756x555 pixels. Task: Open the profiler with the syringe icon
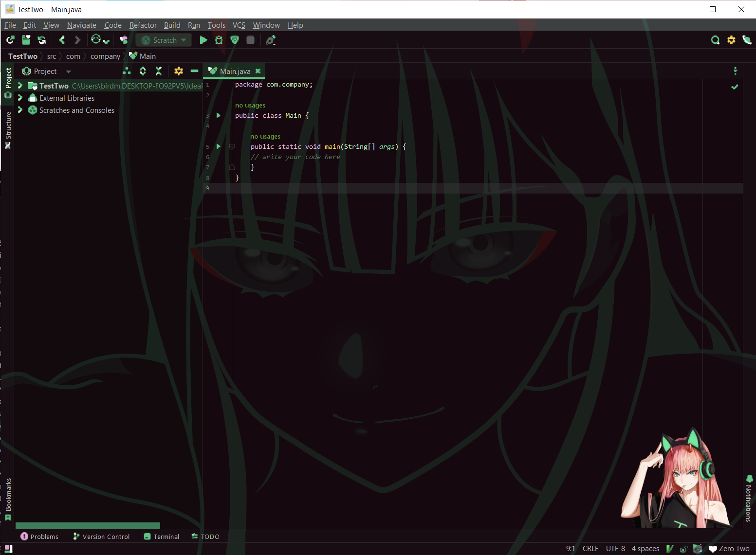click(271, 40)
